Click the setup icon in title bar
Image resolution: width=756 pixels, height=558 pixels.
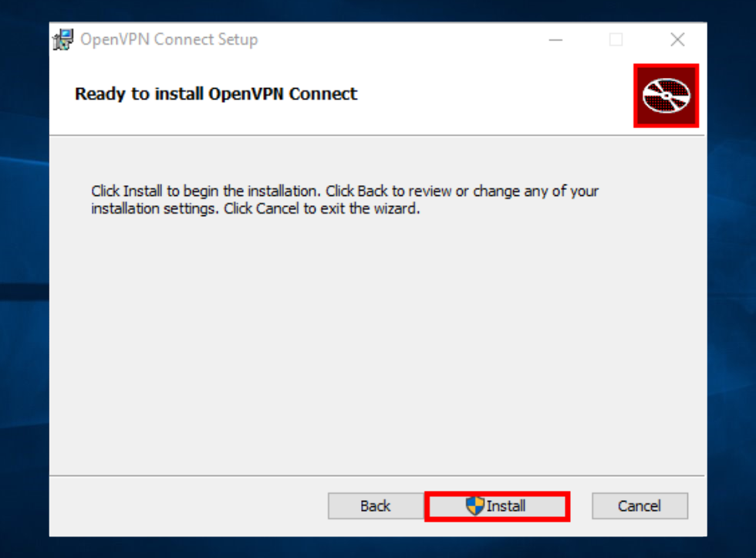(63, 39)
